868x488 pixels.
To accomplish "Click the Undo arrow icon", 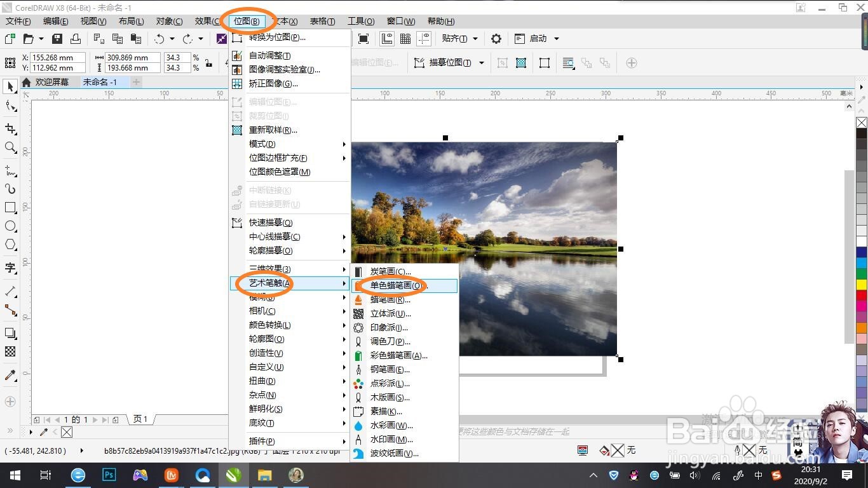I will point(159,39).
